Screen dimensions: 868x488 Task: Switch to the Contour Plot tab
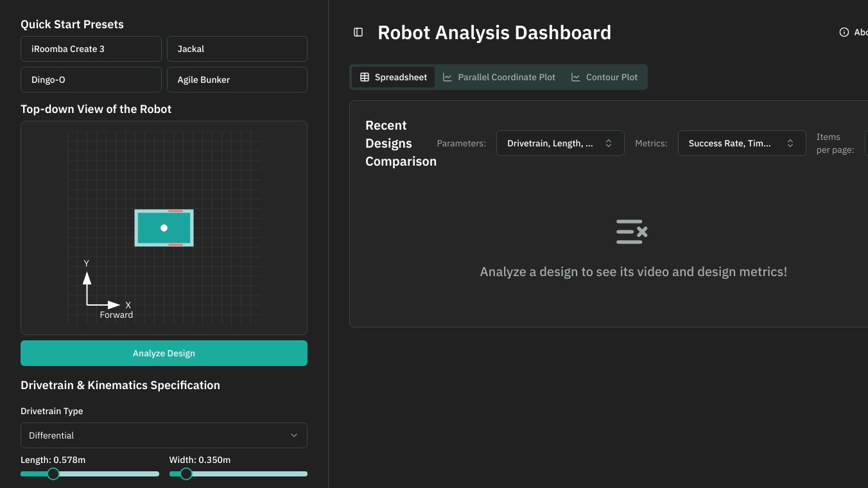(604, 77)
